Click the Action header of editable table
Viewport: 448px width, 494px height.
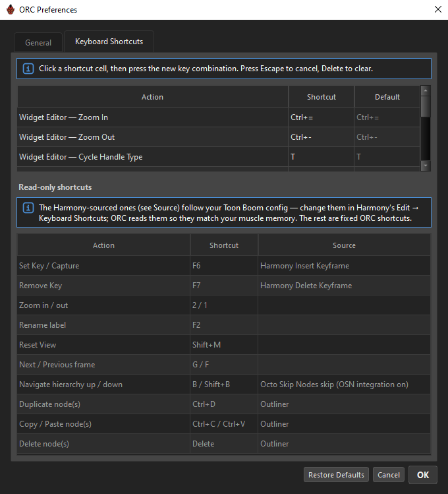click(x=153, y=97)
